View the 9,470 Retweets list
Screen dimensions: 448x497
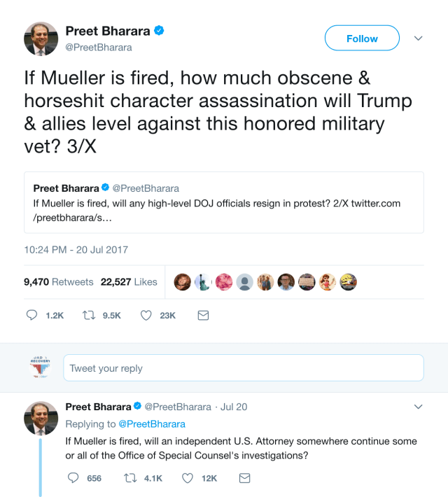[58, 282]
